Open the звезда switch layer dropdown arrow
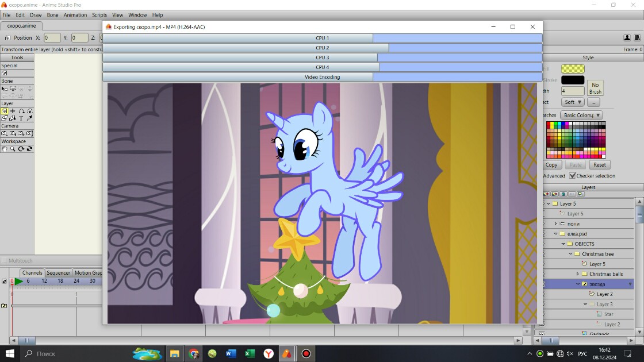Screen dimensions: 644x362 pyautogui.click(x=630, y=284)
